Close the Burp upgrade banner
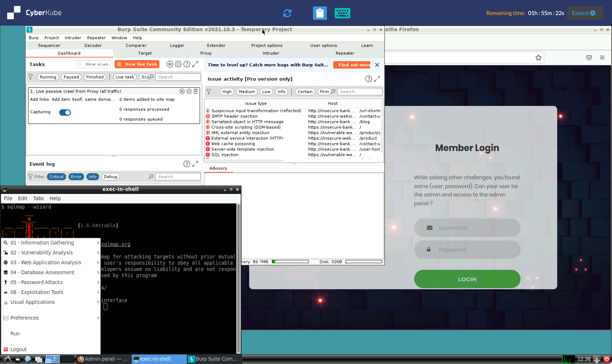 coord(377,65)
